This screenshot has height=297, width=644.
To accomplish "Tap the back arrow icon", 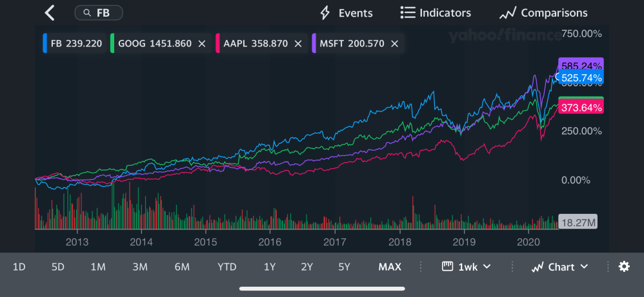I will pos(49,13).
